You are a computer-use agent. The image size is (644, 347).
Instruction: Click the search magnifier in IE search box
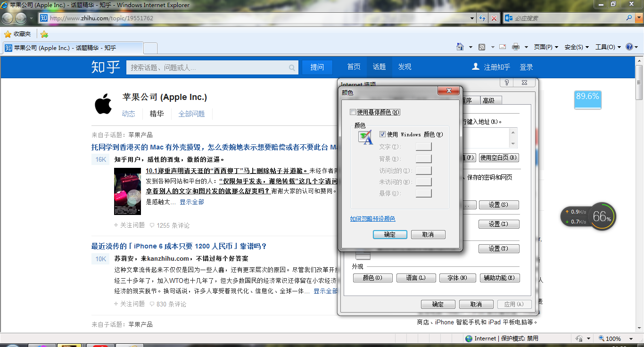pyautogui.click(x=629, y=18)
